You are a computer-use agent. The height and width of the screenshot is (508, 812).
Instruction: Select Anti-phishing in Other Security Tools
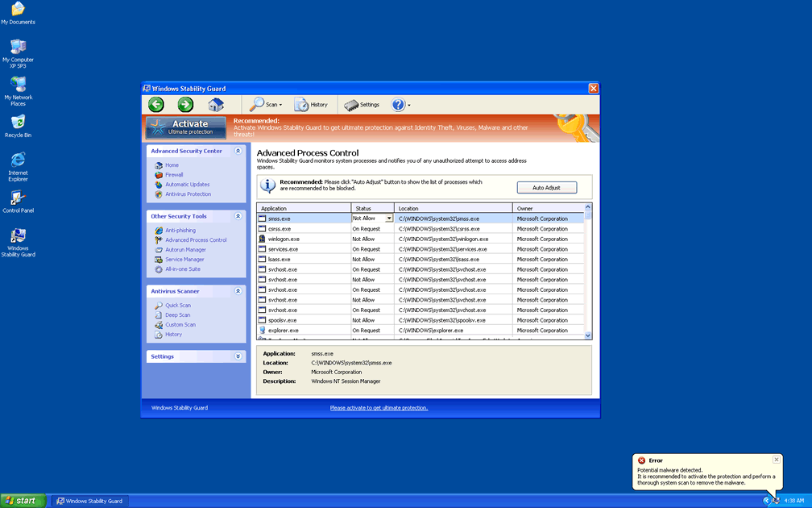tap(180, 231)
